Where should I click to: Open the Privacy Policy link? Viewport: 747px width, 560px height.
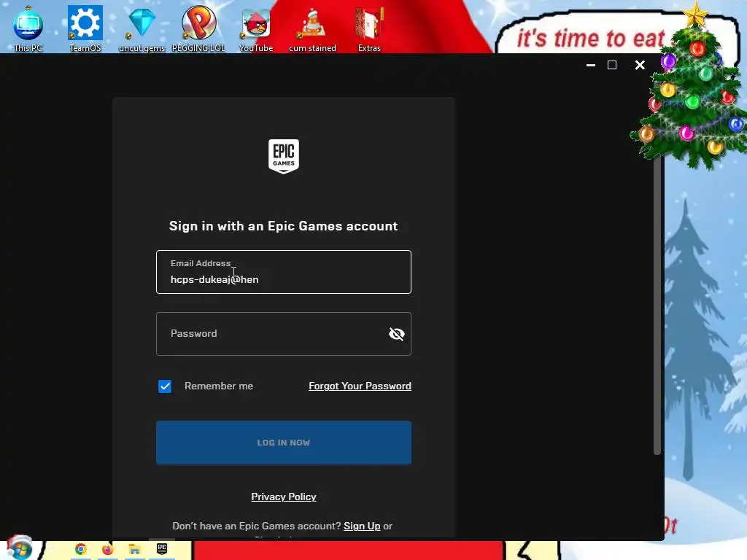point(284,497)
